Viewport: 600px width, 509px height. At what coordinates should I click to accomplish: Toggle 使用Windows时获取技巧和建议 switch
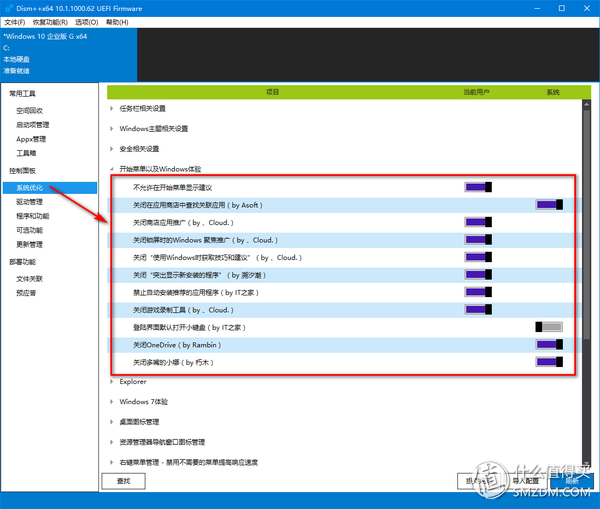(478, 257)
